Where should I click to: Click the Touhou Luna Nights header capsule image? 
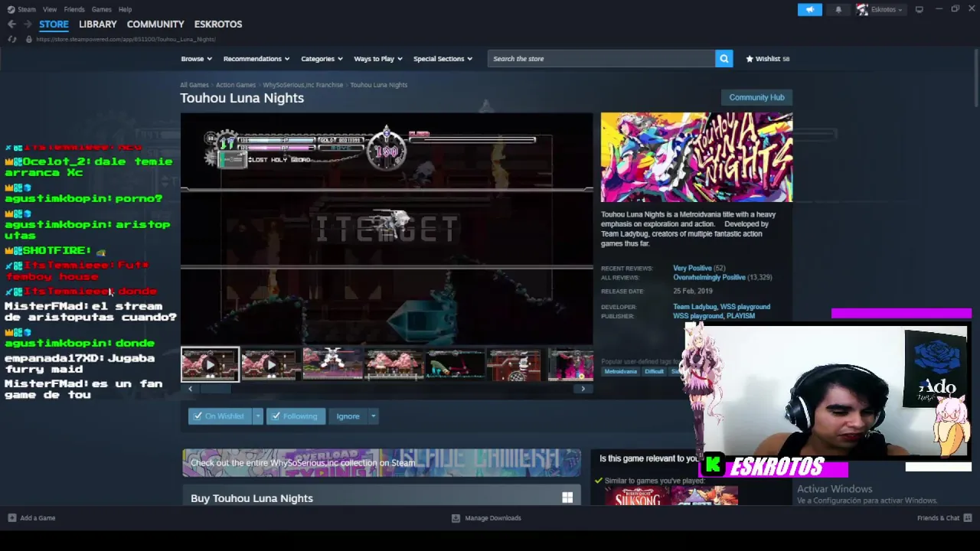click(697, 158)
